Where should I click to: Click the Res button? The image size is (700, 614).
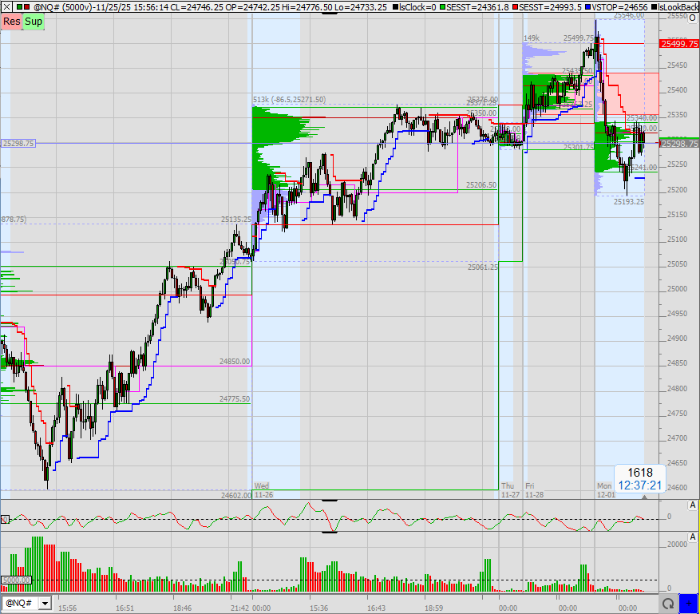click(x=10, y=22)
